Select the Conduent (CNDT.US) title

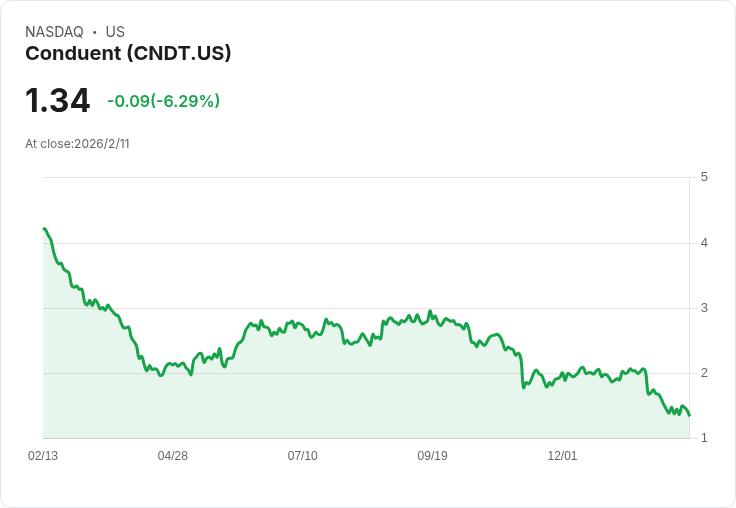pos(128,54)
